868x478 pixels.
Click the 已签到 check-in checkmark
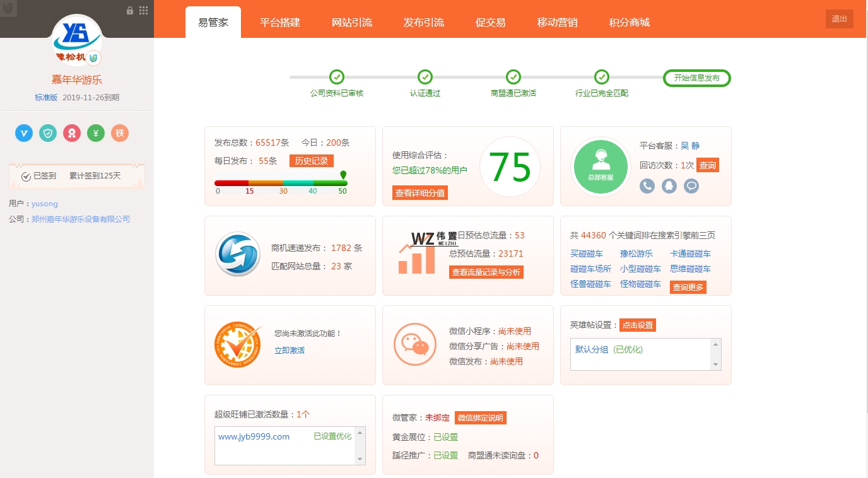point(26,177)
